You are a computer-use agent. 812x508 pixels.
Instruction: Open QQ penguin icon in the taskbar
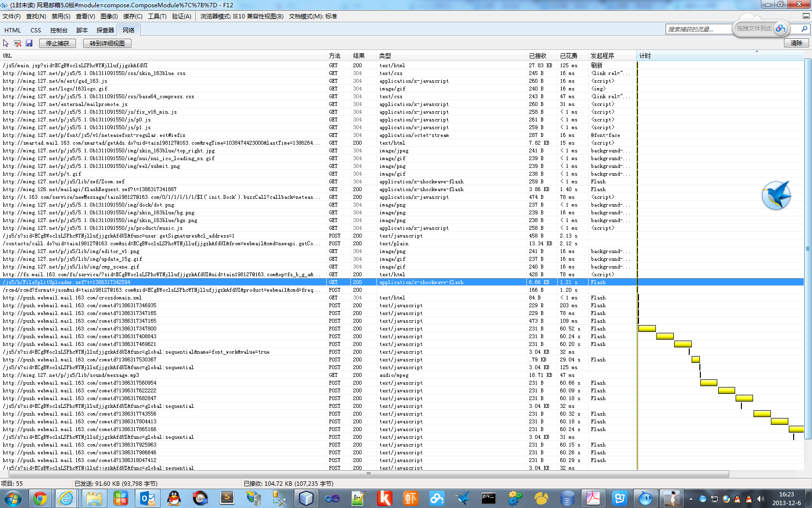[174, 498]
